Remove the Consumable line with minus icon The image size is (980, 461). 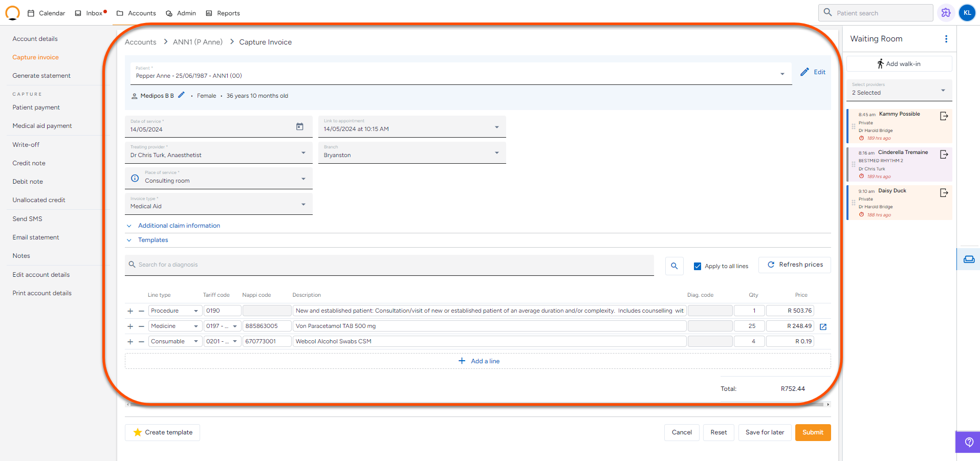tap(141, 342)
